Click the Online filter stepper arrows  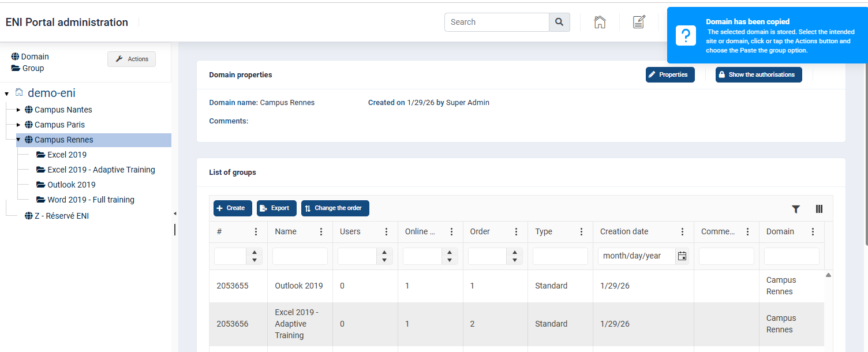tap(450, 256)
